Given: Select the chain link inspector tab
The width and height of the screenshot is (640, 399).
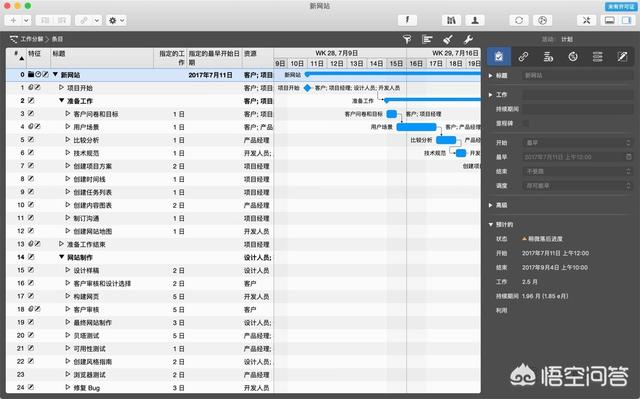Looking at the screenshot, I should (x=523, y=57).
